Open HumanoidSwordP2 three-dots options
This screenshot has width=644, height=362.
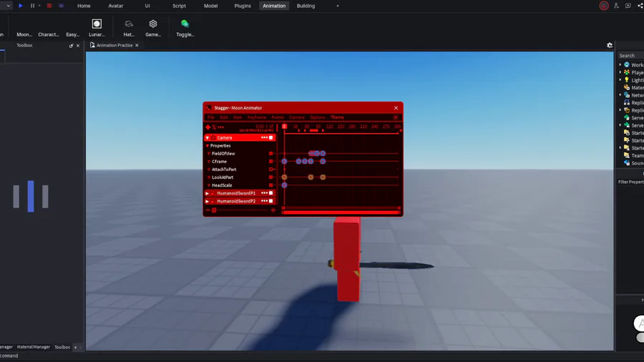264,201
